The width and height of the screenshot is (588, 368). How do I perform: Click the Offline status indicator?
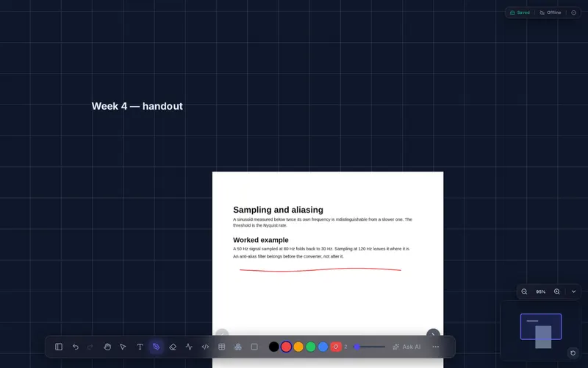point(550,13)
